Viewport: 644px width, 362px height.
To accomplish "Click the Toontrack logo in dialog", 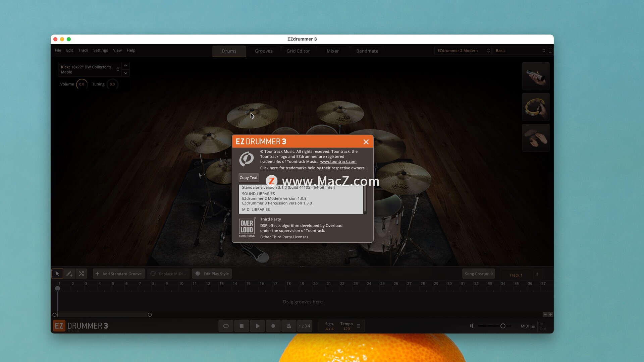I will (x=247, y=159).
